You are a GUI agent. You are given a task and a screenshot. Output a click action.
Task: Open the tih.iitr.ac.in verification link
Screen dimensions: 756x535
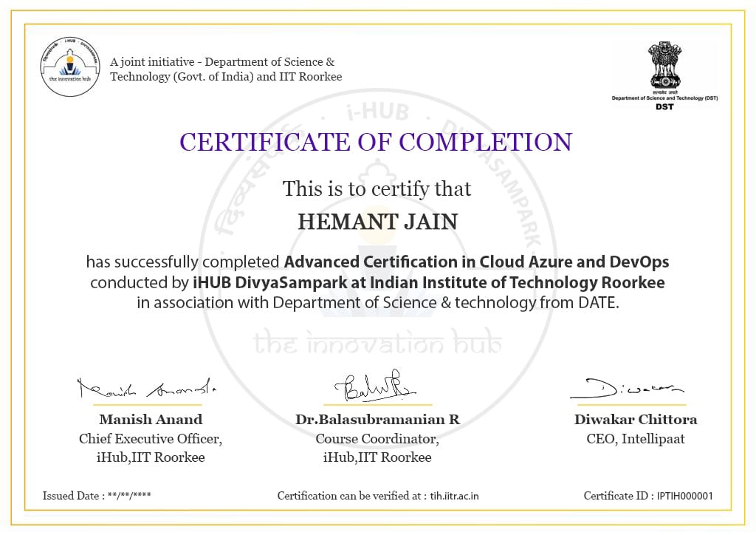coord(453,496)
